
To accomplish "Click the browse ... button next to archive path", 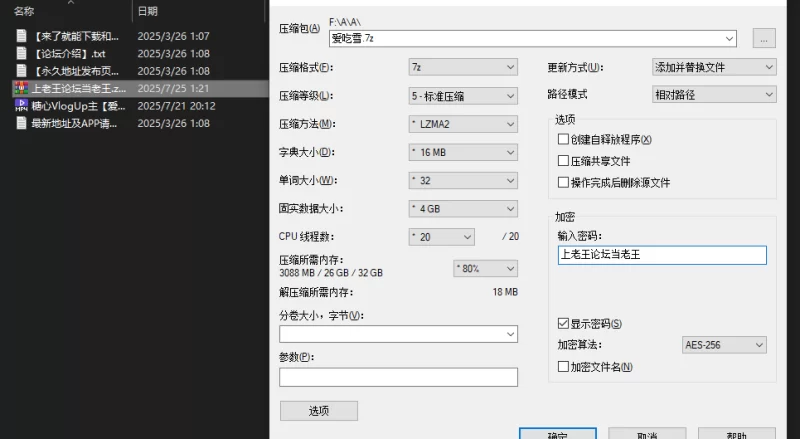I will (764, 38).
